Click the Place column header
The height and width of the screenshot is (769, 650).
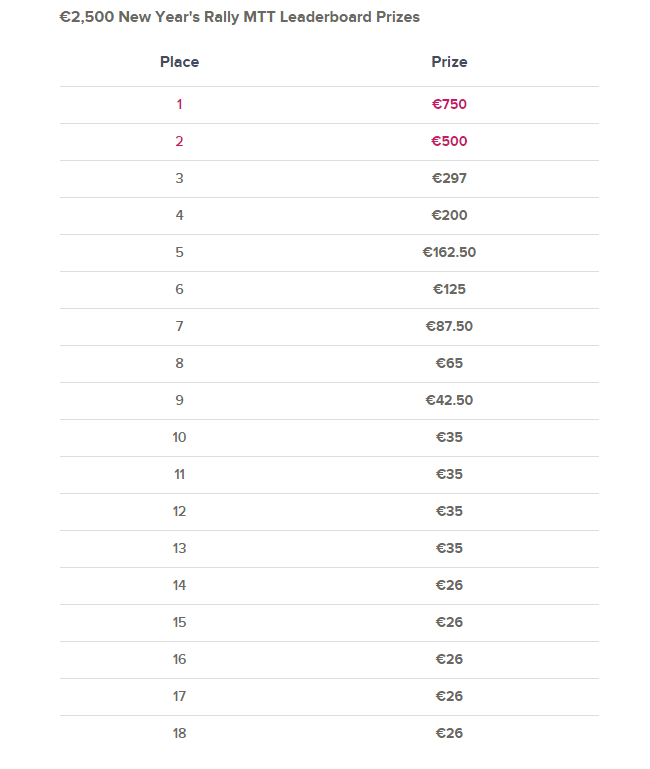[179, 62]
